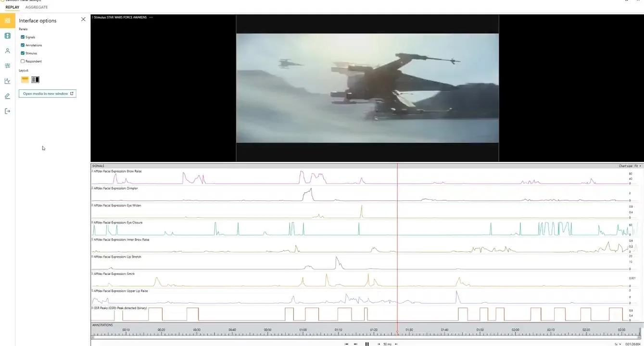Open the pencil annotation icon in sidebar

[7, 96]
